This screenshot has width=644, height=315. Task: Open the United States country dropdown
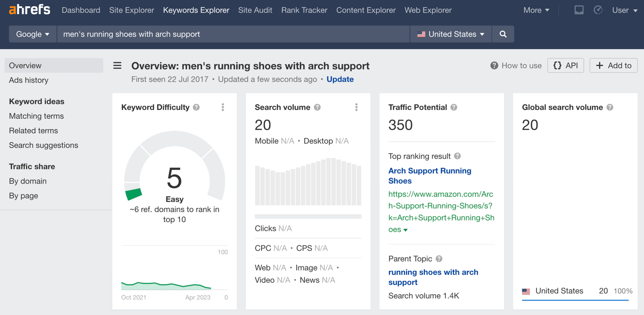point(450,33)
